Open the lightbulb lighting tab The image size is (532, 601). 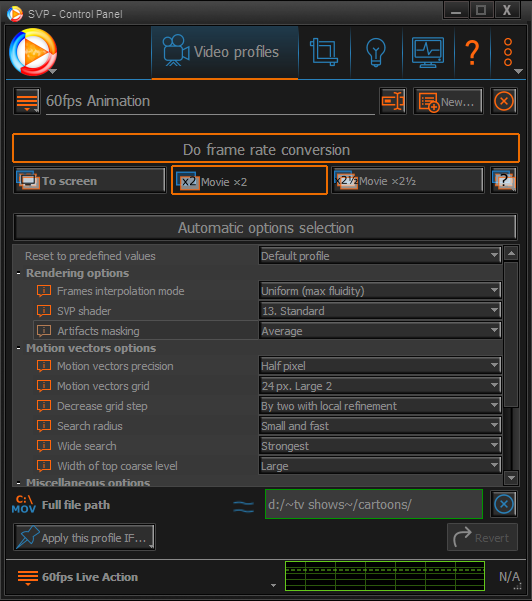376,53
